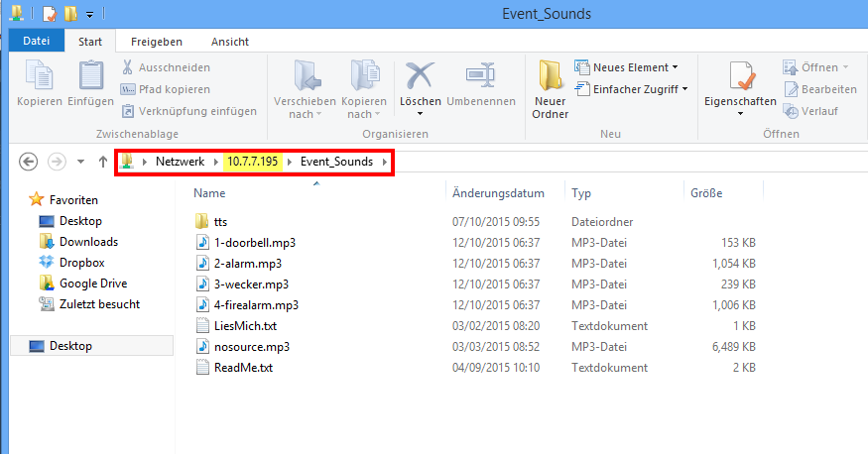Expand the Neues Element dropdown
Image resolution: width=868 pixels, height=454 pixels.
click(675, 67)
